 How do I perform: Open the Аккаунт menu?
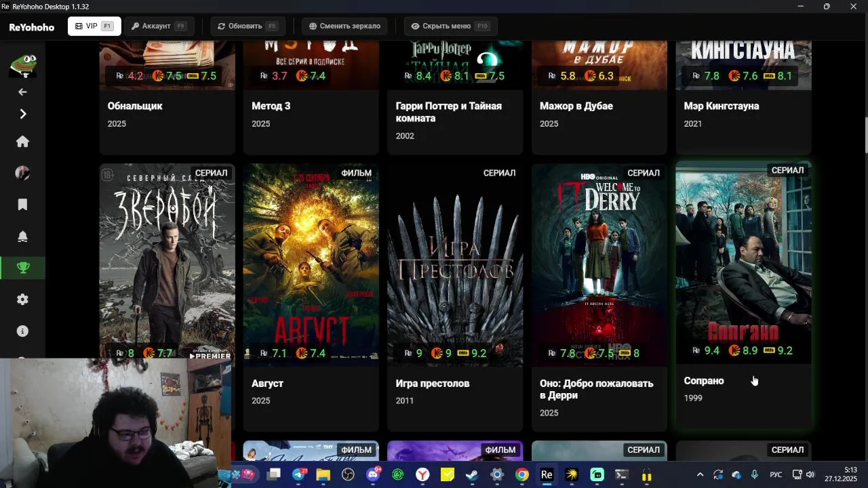159,26
